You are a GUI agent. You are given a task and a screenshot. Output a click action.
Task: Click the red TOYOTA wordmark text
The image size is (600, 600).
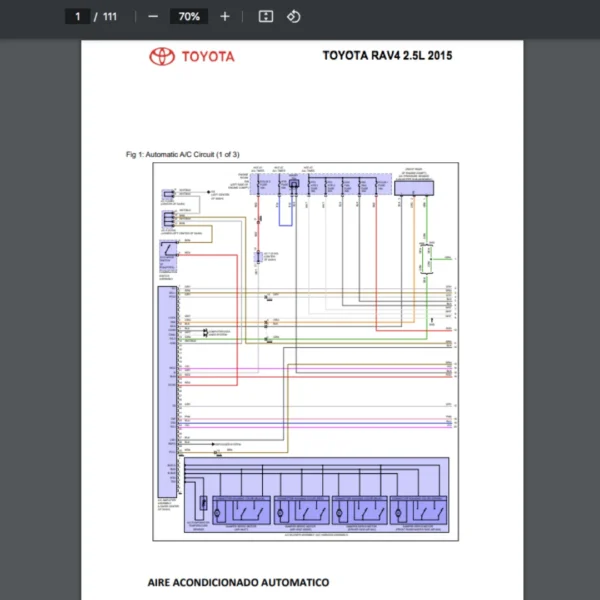(x=207, y=57)
